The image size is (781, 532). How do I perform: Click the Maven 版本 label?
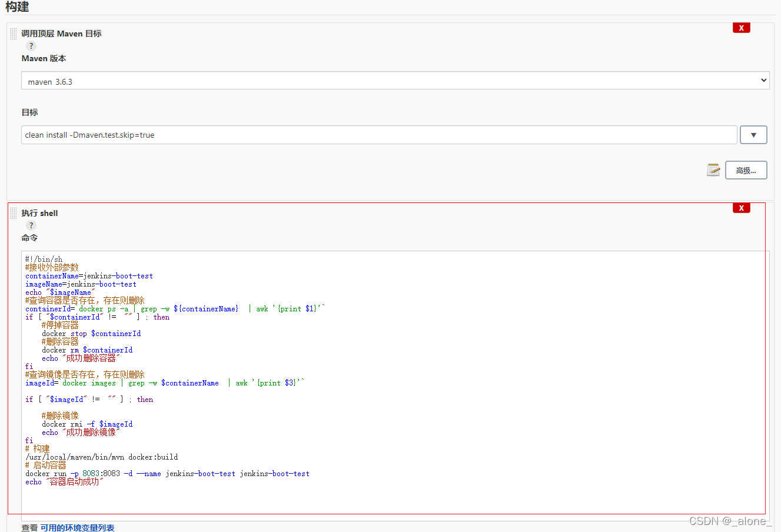click(44, 58)
